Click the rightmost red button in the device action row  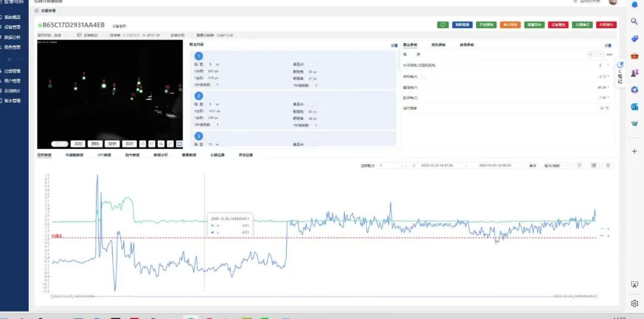tap(606, 24)
